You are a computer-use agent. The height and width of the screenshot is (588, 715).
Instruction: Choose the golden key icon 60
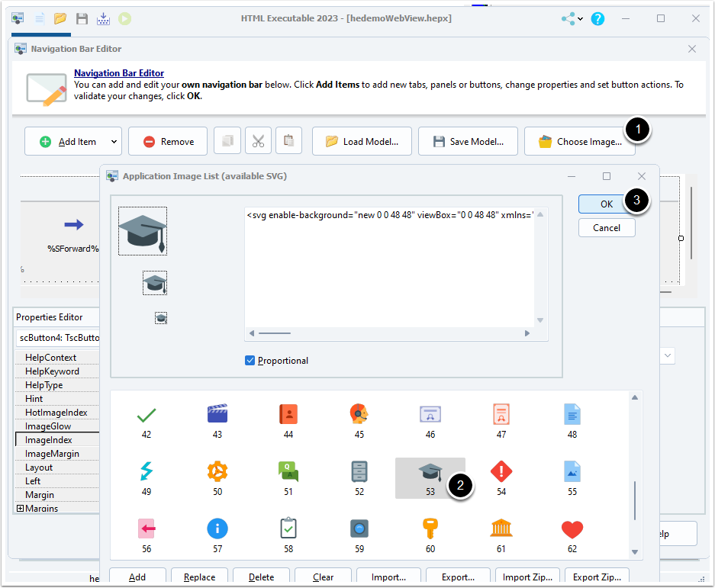(430, 529)
